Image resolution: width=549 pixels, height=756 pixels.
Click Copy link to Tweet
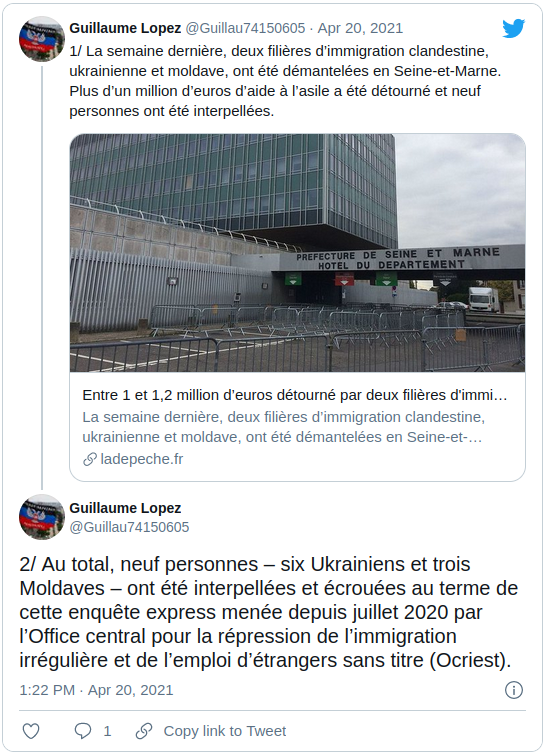(225, 731)
